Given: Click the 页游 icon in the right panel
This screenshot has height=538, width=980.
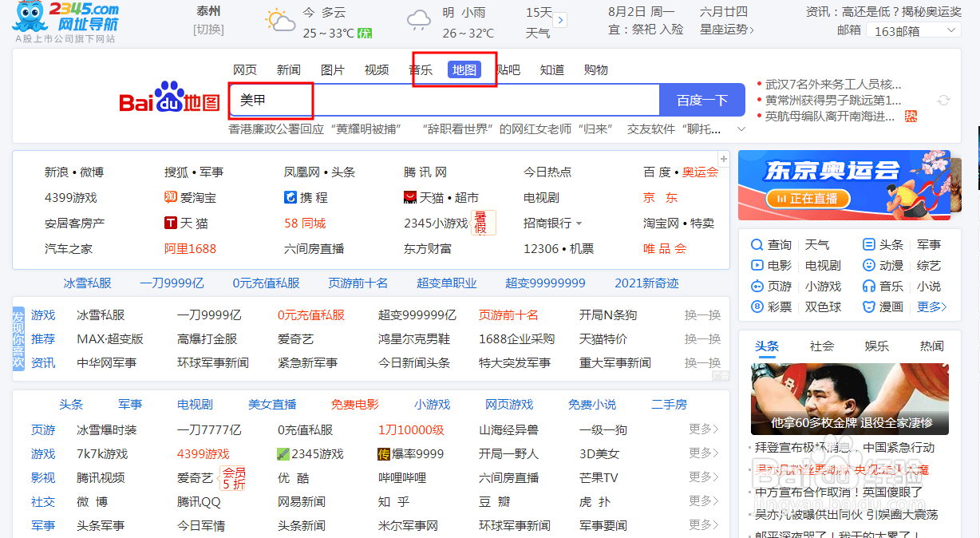Looking at the screenshot, I should (x=757, y=286).
